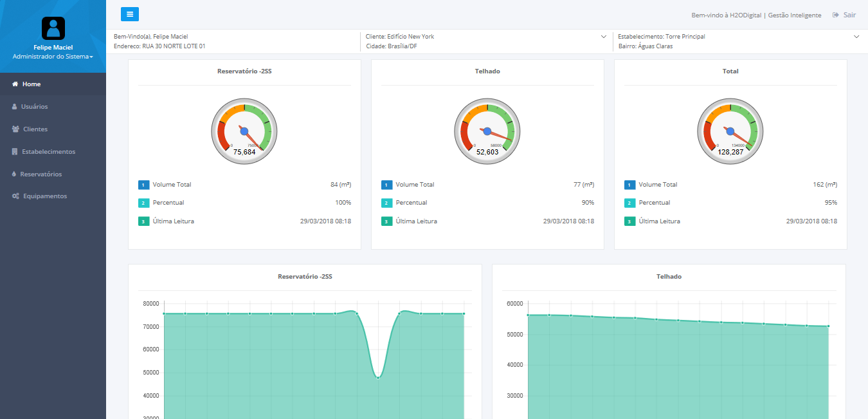Image resolution: width=868 pixels, height=419 pixels.
Task: Click the Telhado chart title
Action: pos(669,277)
